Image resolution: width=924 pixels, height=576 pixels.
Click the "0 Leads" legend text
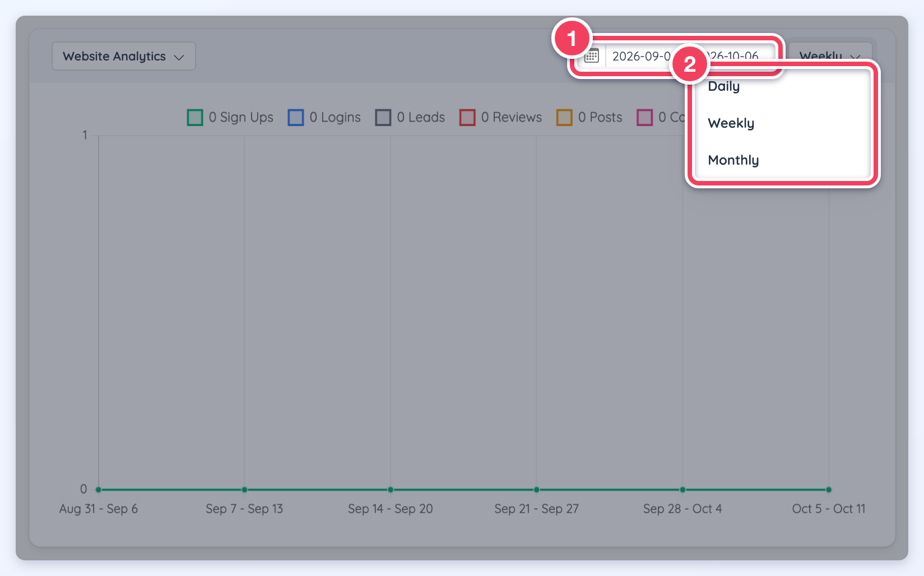[421, 118]
